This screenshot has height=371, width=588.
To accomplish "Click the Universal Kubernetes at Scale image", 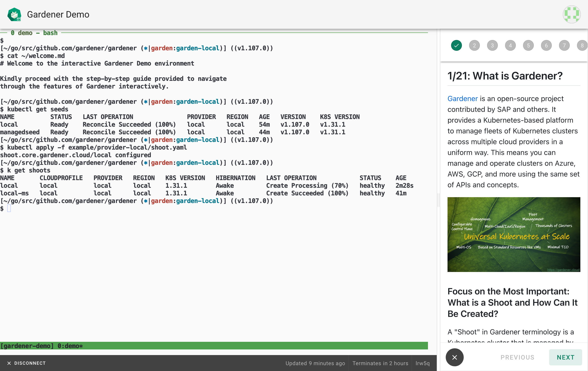I will point(514,234).
